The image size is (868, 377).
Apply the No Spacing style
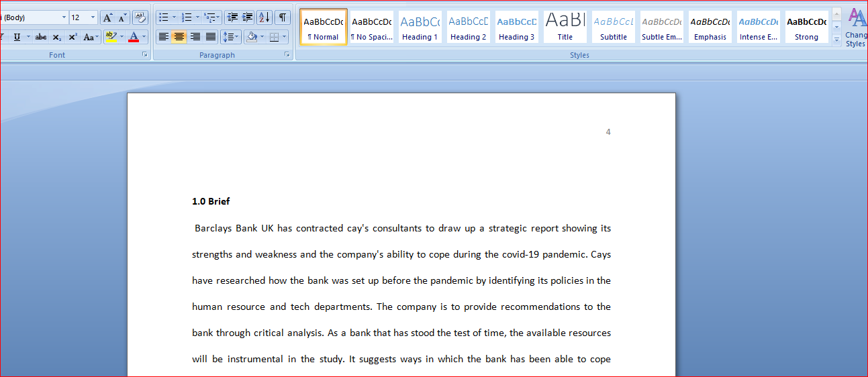tap(372, 27)
